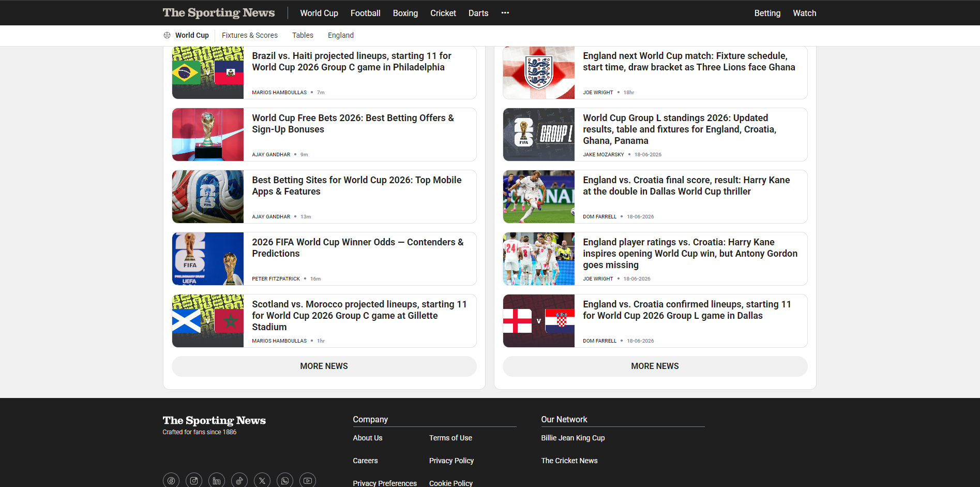Image resolution: width=980 pixels, height=487 pixels.
Task: Click World Cup trophy thumbnail for Free Bets
Action: [x=208, y=135]
